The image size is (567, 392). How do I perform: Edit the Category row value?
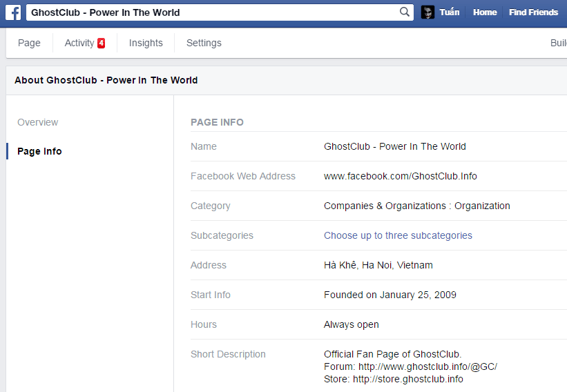378,206
